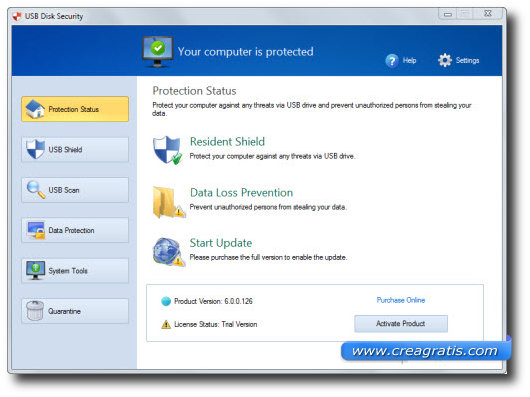Click 'Please purchase the full version' message
The height and width of the screenshot is (397, 530).
point(268,257)
